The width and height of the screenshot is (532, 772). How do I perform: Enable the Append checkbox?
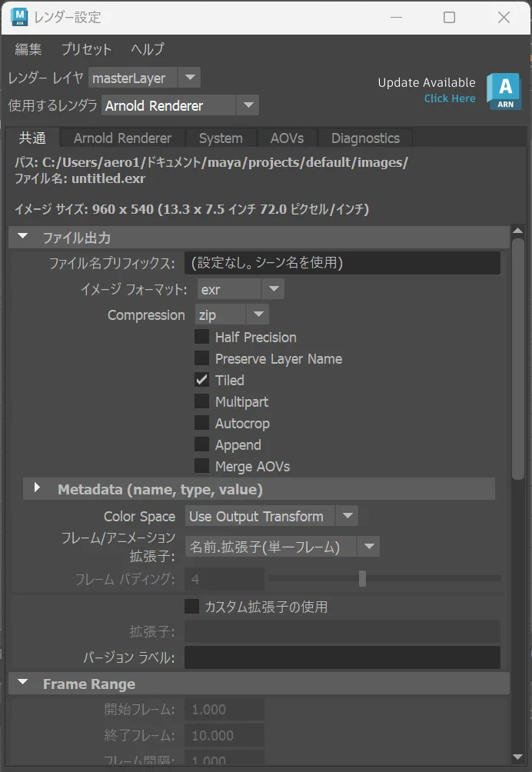coord(201,444)
